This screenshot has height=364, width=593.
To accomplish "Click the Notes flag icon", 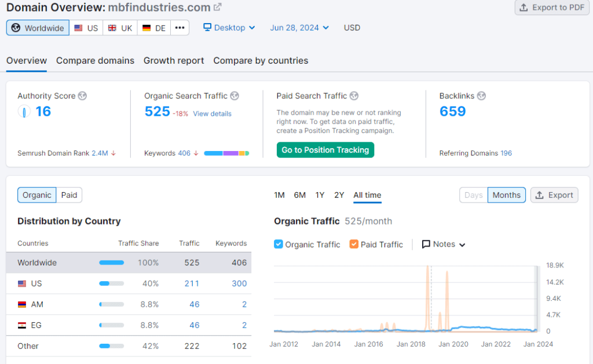I will 426,244.
